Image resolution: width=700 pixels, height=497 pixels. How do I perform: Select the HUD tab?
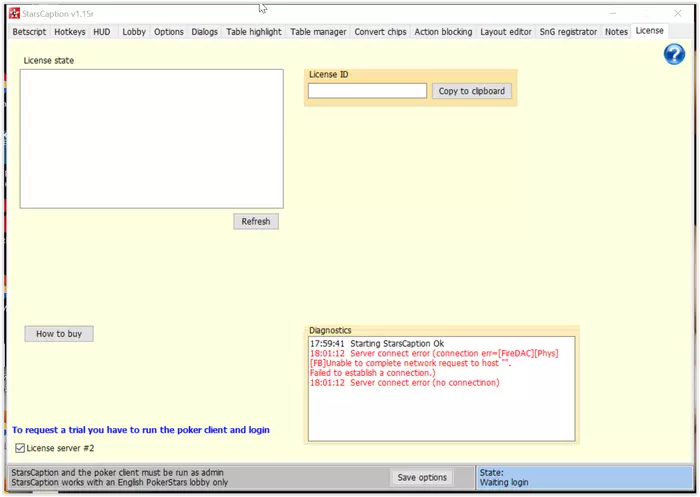point(102,32)
